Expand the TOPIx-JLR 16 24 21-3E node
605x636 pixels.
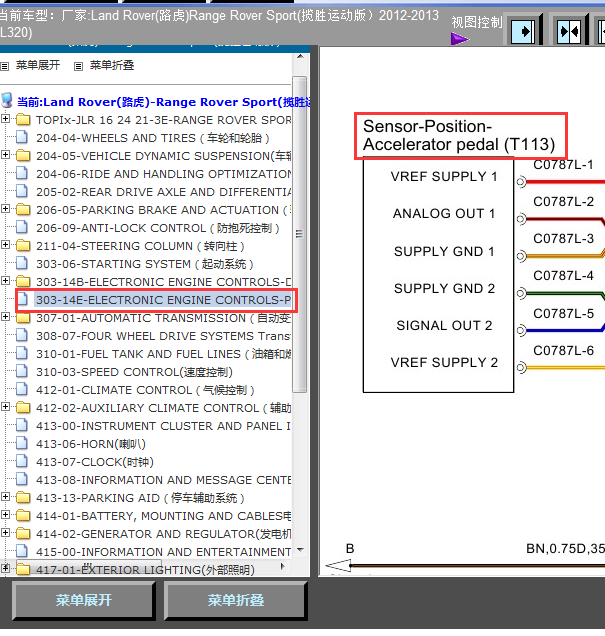coord(5,118)
